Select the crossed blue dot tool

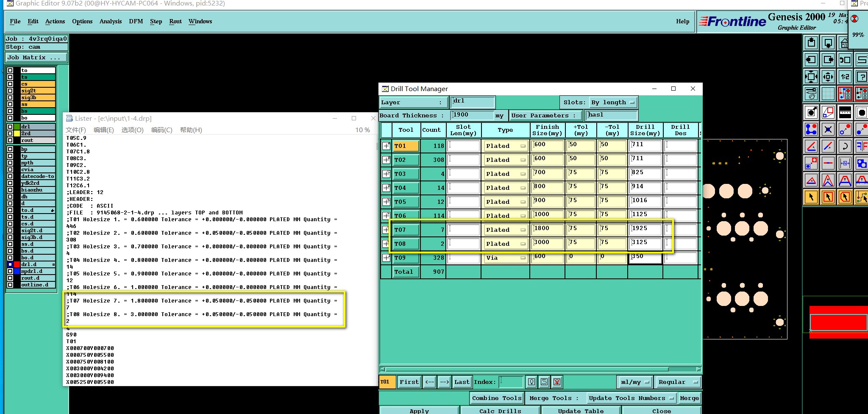(x=828, y=129)
